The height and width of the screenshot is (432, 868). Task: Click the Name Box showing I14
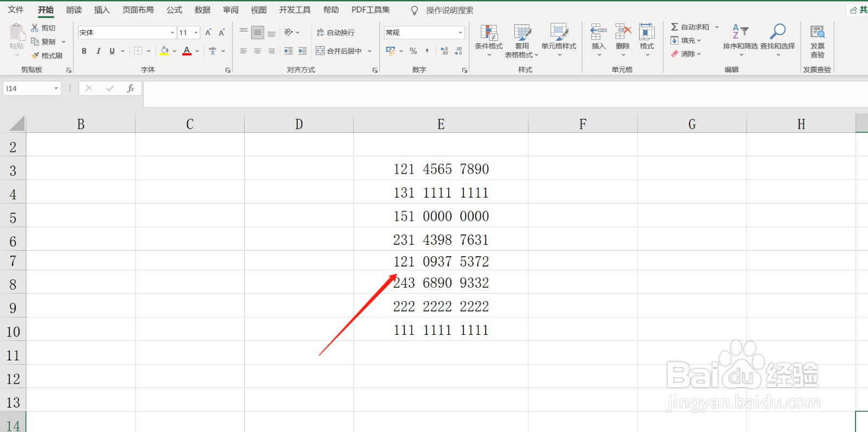pyautogui.click(x=31, y=88)
